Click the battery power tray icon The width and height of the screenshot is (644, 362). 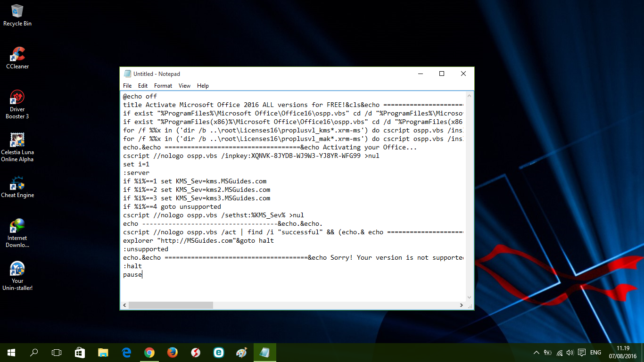548,353
